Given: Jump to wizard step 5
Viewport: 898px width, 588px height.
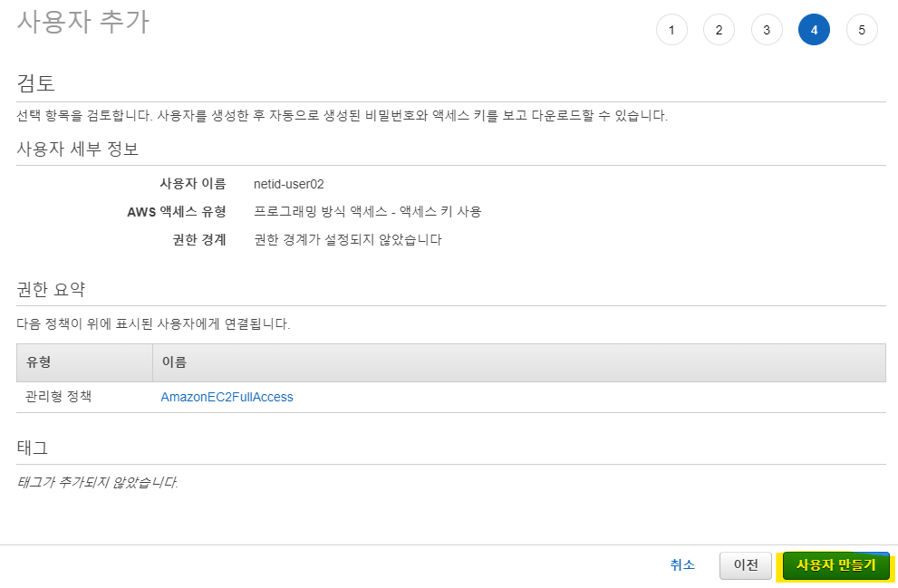Looking at the screenshot, I should [x=862, y=30].
